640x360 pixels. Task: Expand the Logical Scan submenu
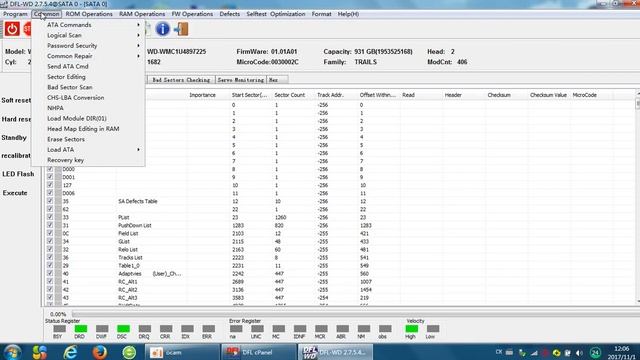[88, 35]
